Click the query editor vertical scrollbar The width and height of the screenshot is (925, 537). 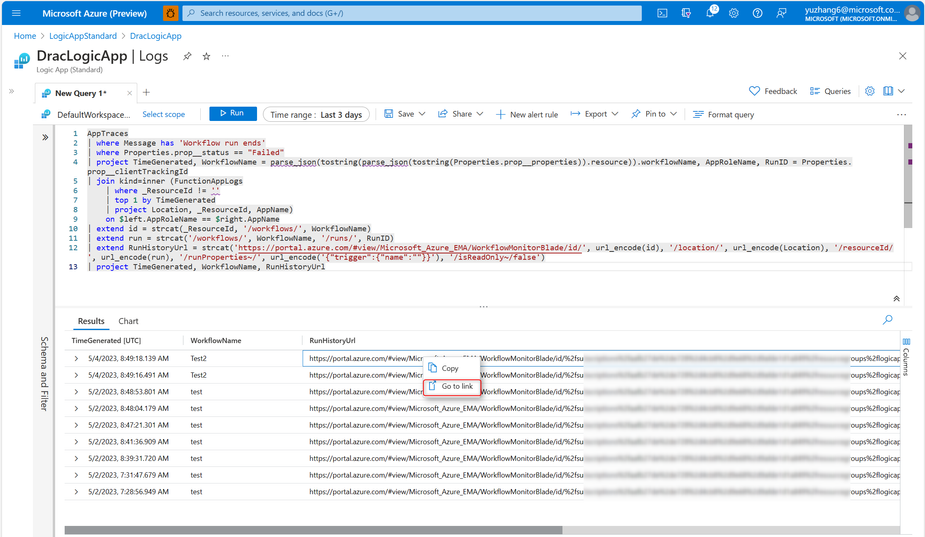coord(908,176)
